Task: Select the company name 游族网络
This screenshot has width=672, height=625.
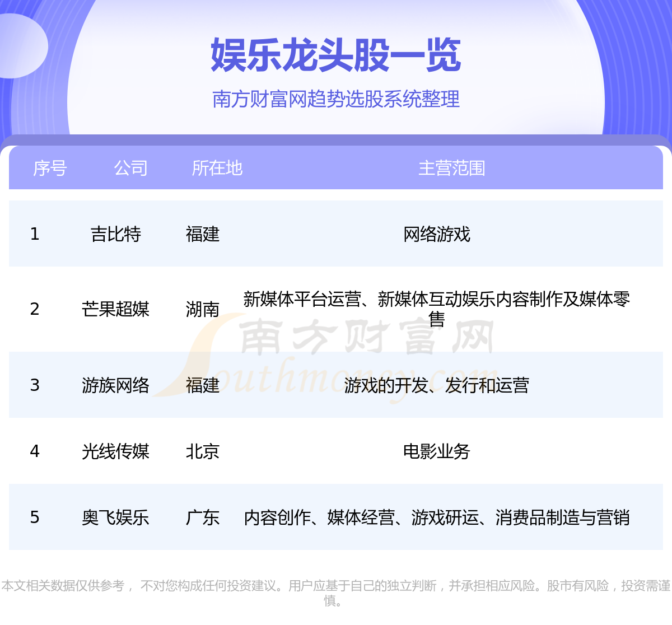Action: [x=115, y=385]
